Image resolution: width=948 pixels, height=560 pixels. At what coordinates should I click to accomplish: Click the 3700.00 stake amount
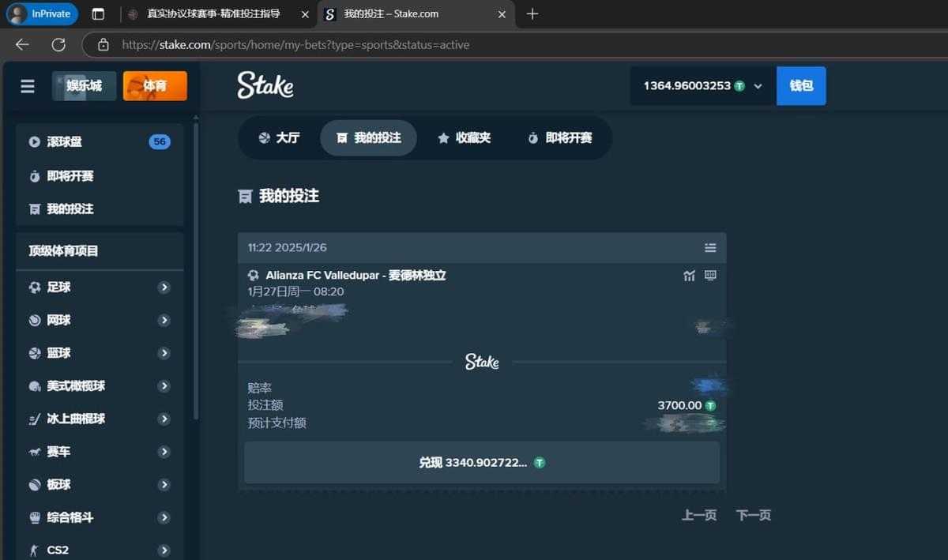coord(679,405)
